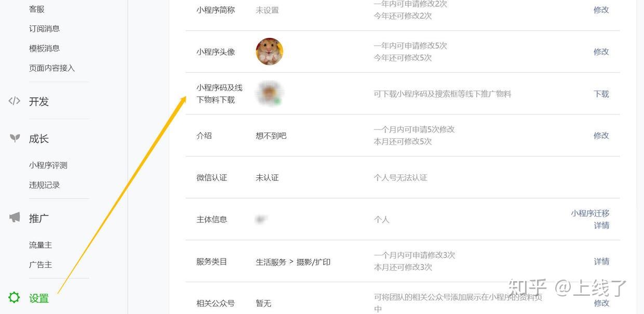The width and height of the screenshot is (644, 314).
Task: Open the 模板消息 sidebar item
Action: point(44,48)
